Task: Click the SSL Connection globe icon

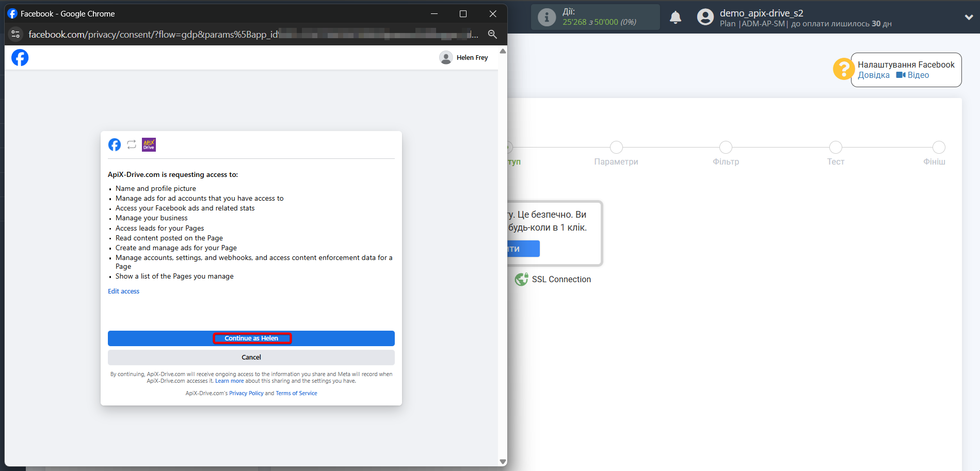Action: (x=521, y=279)
